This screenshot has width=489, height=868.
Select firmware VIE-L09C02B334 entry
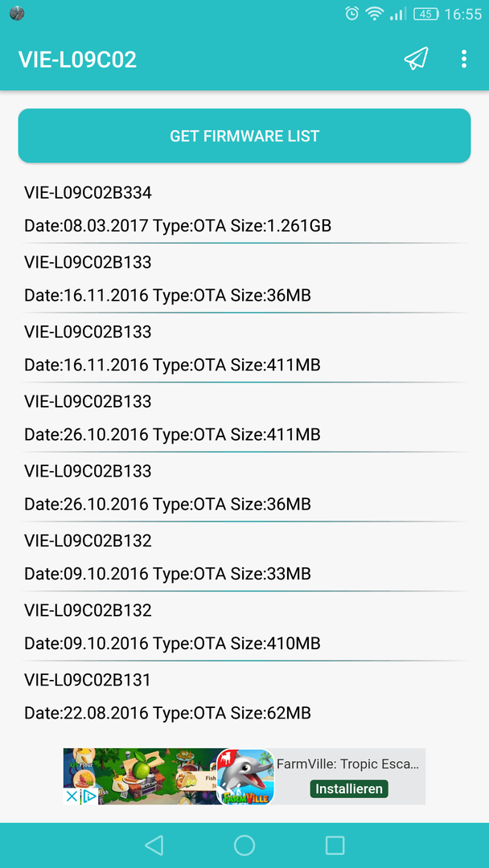click(244, 209)
